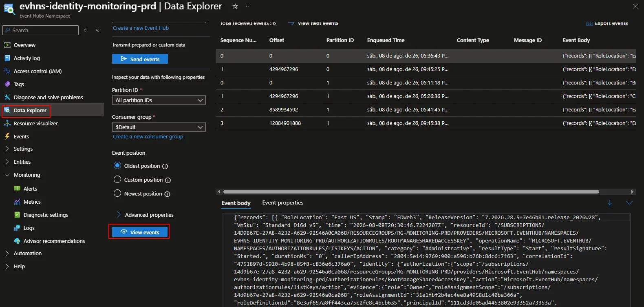Click the Overview icon in the sidebar
This screenshot has width=644, height=307.
tap(7, 45)
